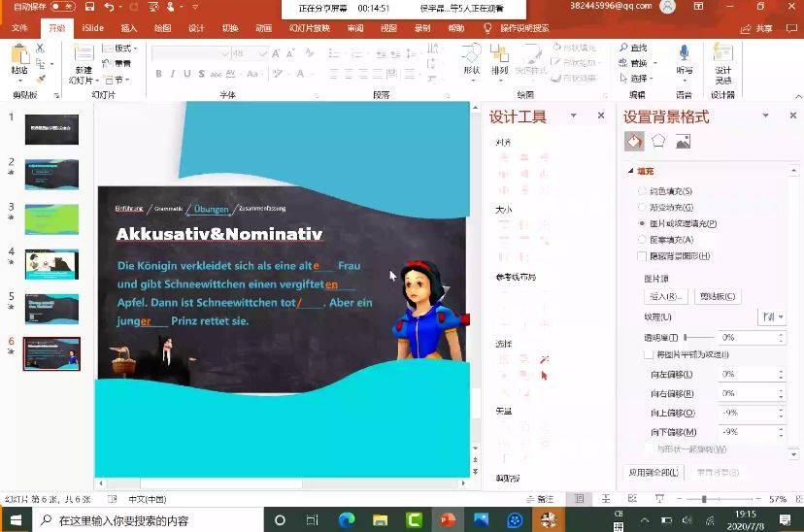This screenshot has height=532, width=804.
Task: Check Hide background graphics (隐藏背景图形)
Action: [642, 256]
